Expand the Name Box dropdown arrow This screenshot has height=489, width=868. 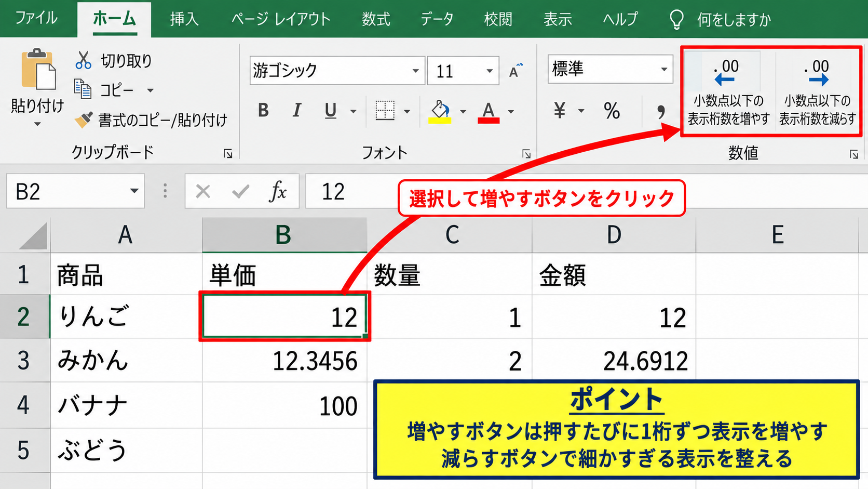click(x=134, y=191)
